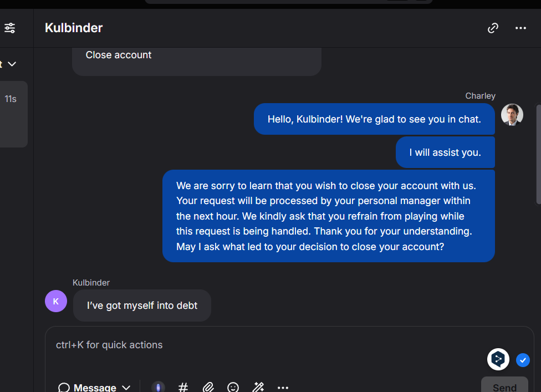Open the emoji picker
541x392 pixels.
[x=233, y=387]
